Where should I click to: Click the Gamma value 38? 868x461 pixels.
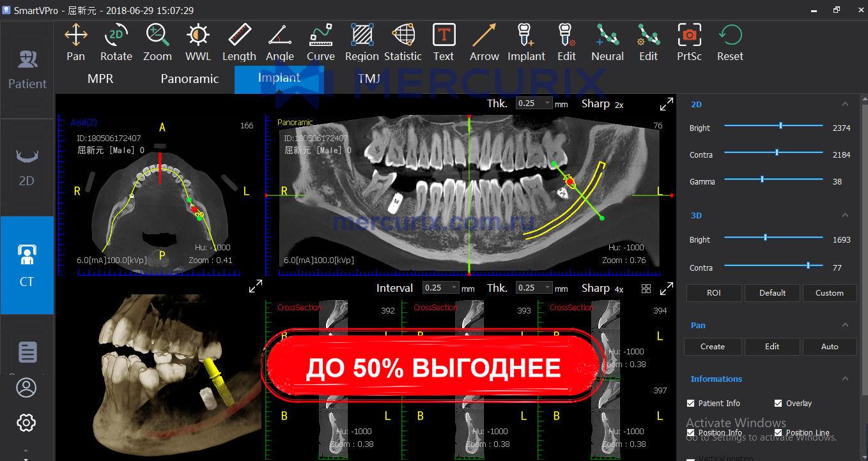click(837, 181)
